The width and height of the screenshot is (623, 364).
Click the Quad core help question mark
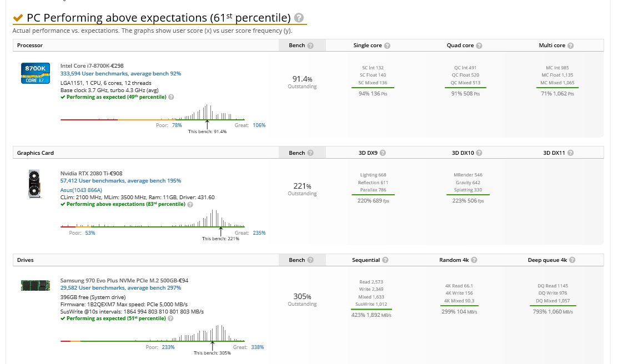coord(479,46)
